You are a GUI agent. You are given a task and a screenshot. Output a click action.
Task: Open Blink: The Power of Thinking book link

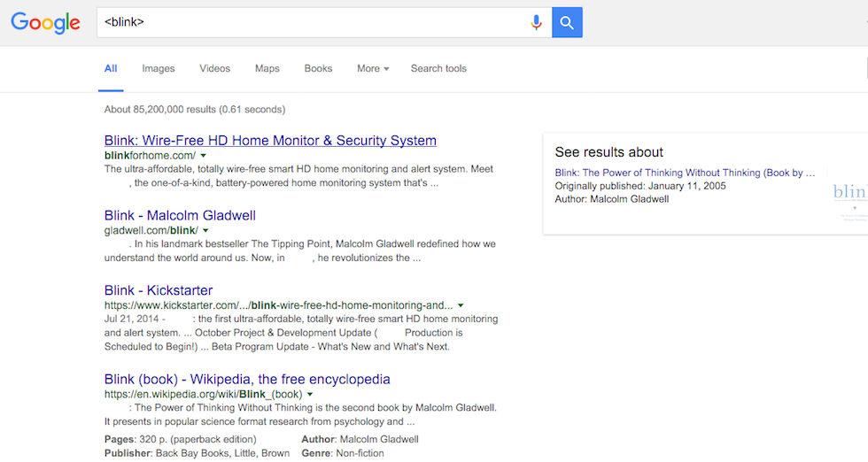coord(685,173)
